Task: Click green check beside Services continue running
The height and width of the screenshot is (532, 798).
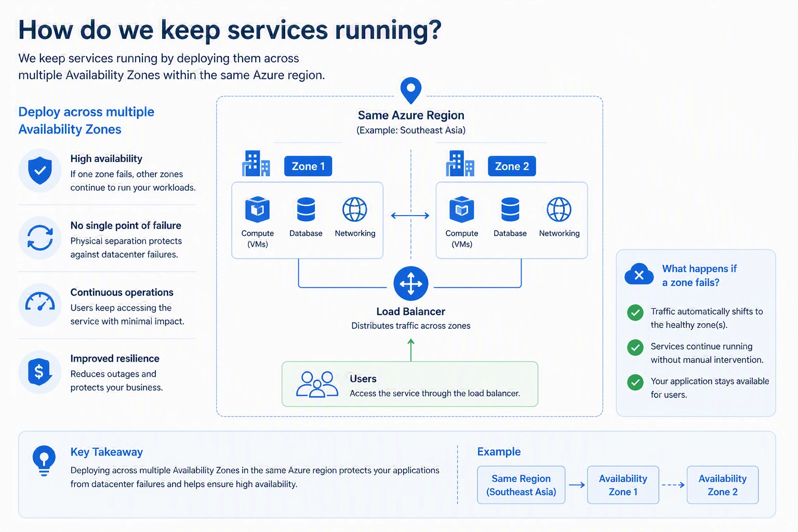Action: 635,348
